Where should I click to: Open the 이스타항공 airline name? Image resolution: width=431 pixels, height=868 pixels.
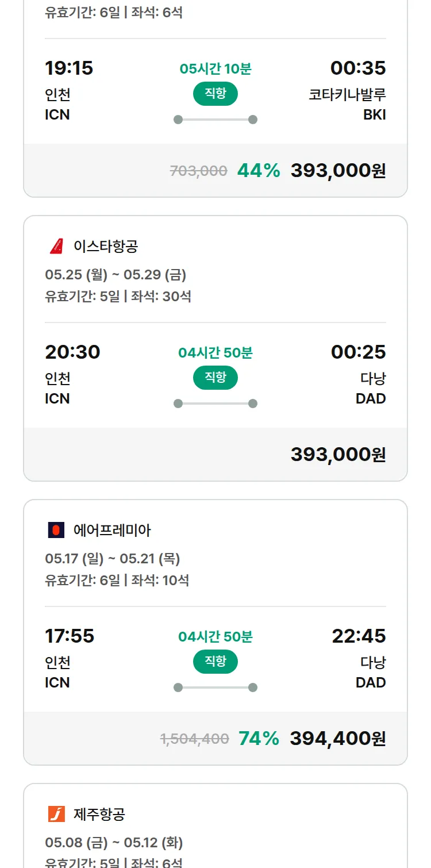106,246
